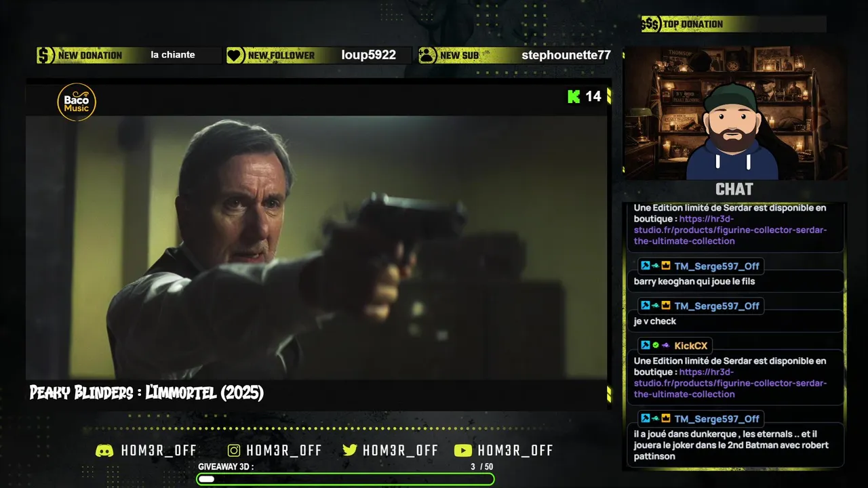
Task: Click the 'TOP DONATION' label
Action: [693, 24]
